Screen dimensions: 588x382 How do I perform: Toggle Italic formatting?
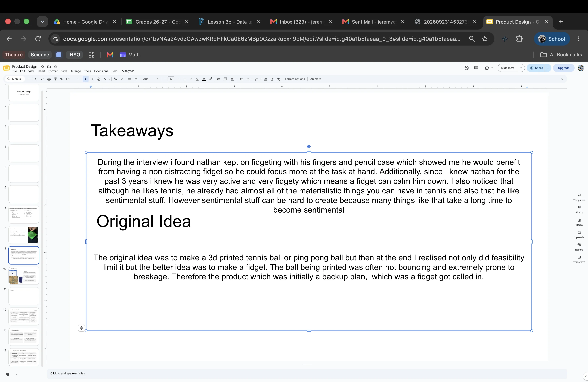coord(191,79)
